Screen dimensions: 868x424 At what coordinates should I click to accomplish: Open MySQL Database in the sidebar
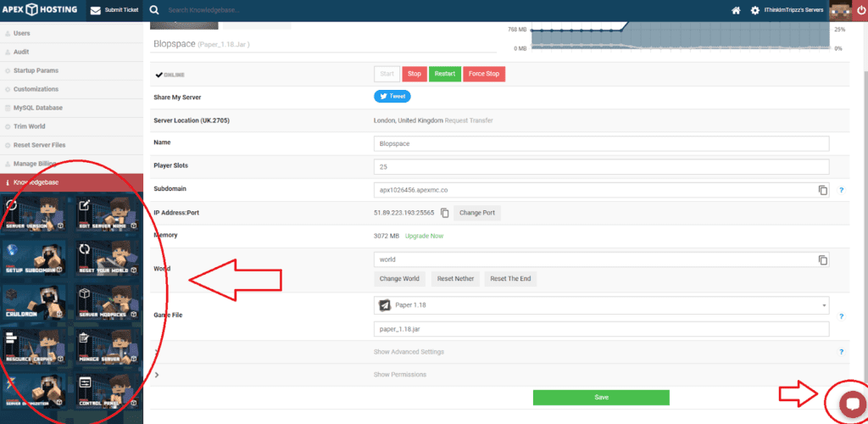tap(71, 108)
